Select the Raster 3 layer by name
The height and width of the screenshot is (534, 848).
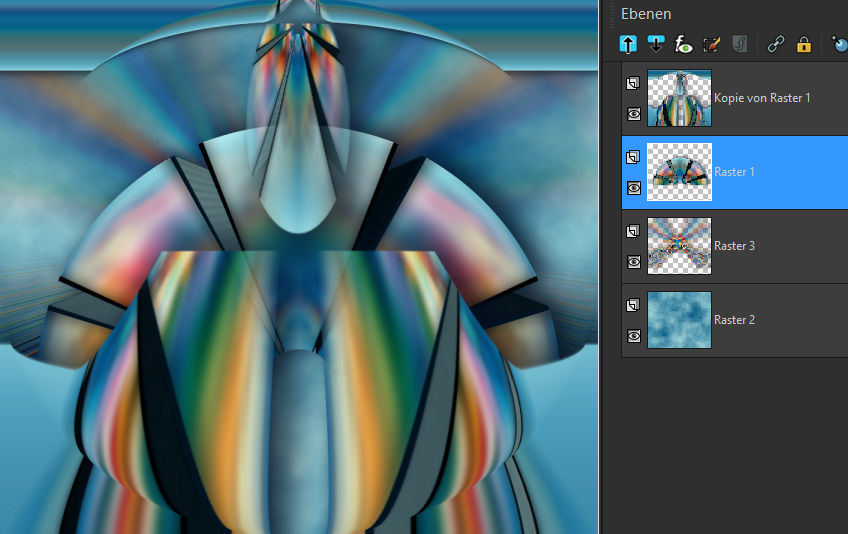tap(734, 246)
